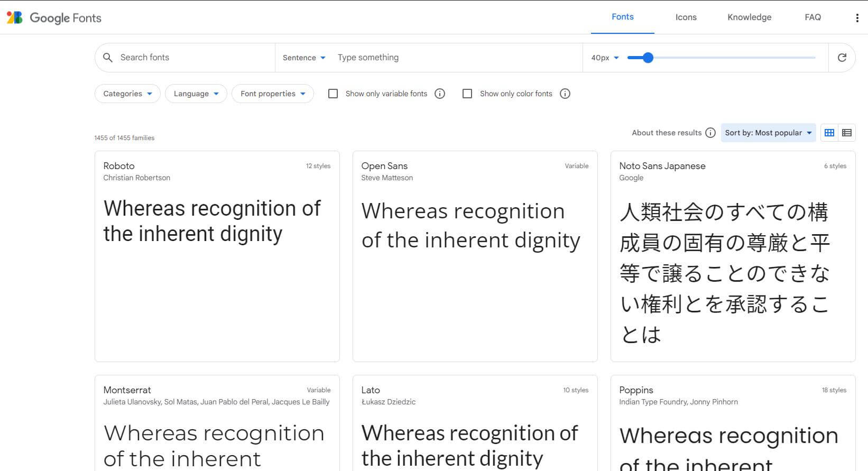Viewport: 868px width, 471px height.
Task: Click the Google Fonts logo
Action: click(x=54, y=17)
